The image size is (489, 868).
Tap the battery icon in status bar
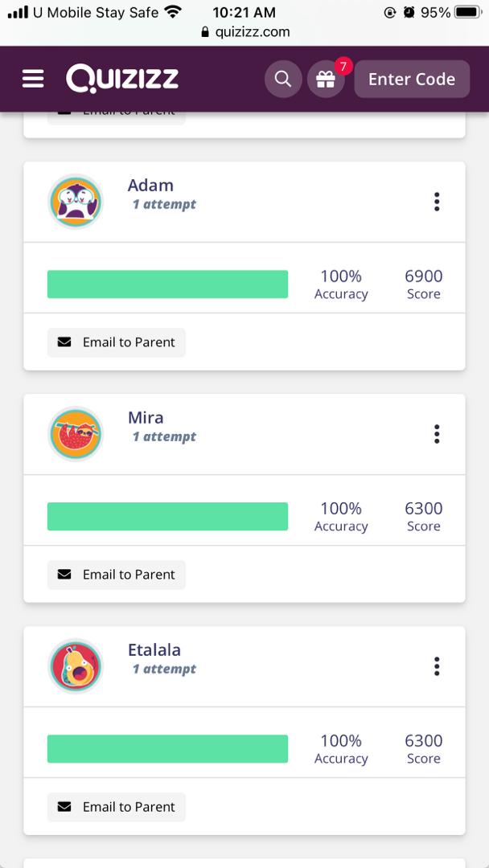(x=466, y=12)
